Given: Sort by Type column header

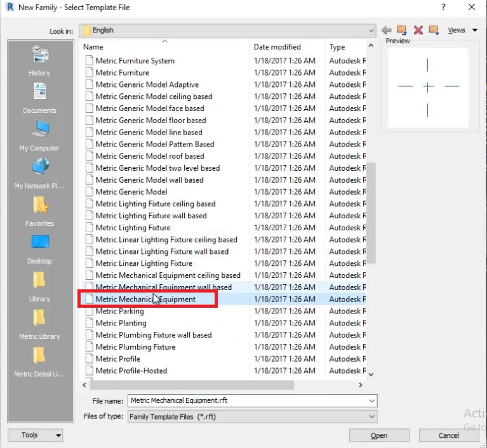Looking at the screenshot, I should [337, 47].
